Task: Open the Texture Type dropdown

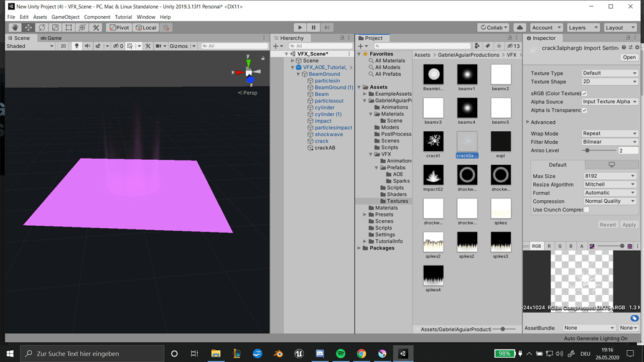Action: click(609, 73)
